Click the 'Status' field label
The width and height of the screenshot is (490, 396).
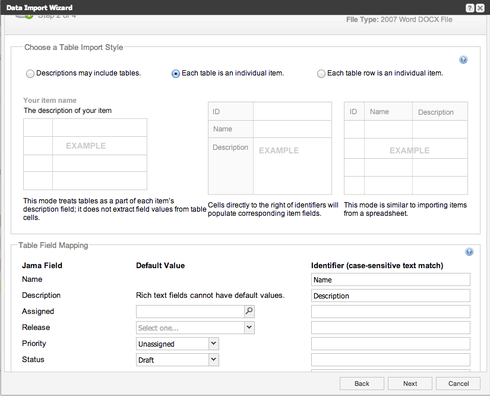(x=33, y=359)
